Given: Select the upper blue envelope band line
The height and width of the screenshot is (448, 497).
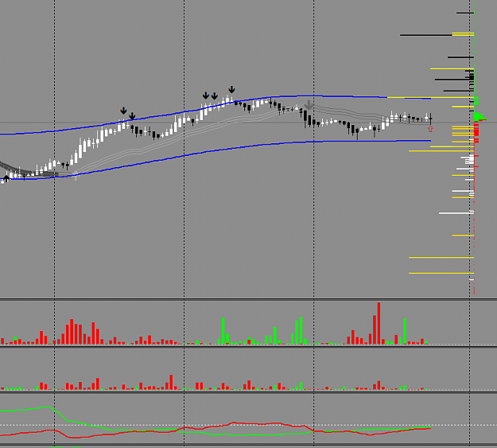Looking at the screenshot, I should coord(215,108).
